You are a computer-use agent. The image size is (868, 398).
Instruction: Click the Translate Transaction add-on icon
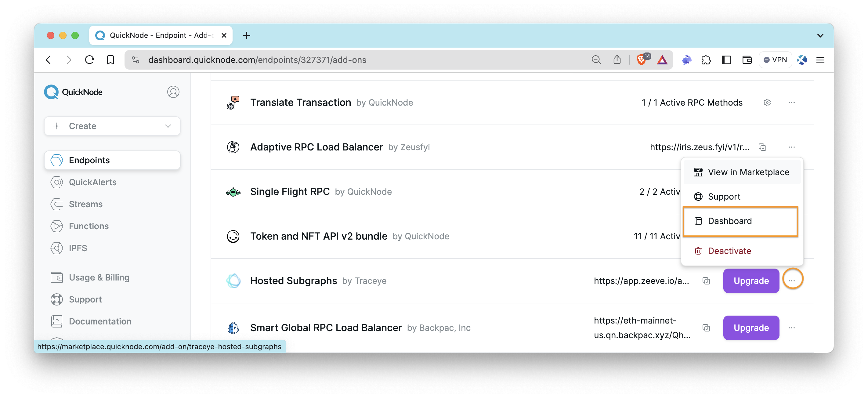233,103
